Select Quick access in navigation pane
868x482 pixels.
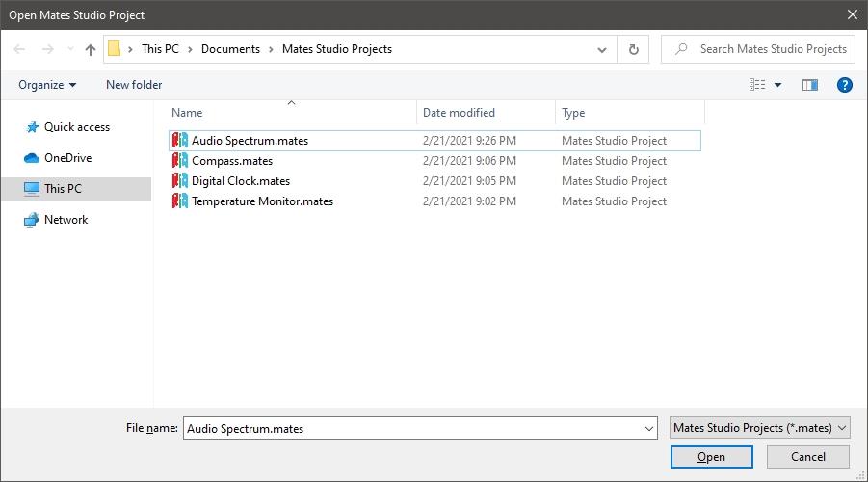coord(77,127)
